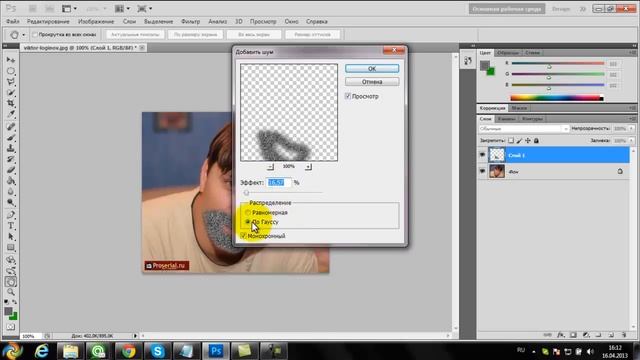Select the Rectangle shape tool
The image size is (640, 360).
[11, 248]
